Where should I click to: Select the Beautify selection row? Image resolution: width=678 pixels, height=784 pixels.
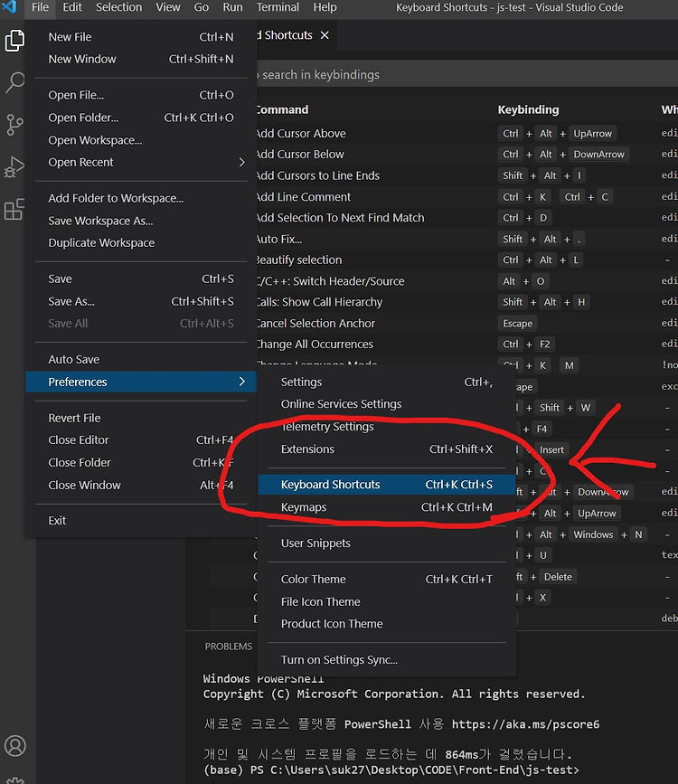pyautogui.click(x=467, y=260)
